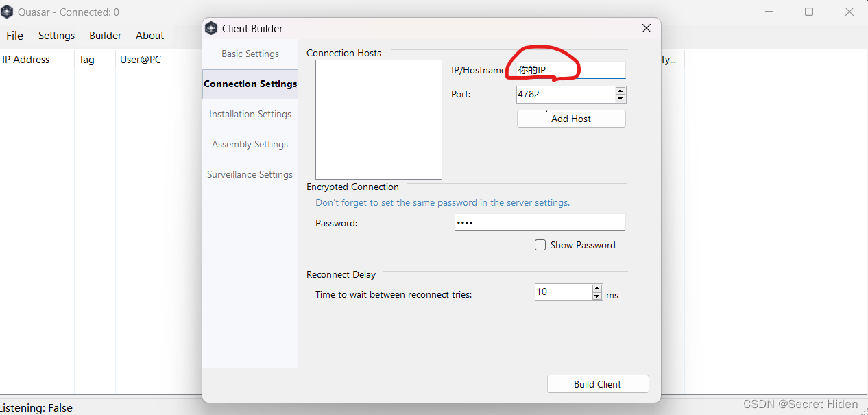Focus the Password field
The height and width of the screenshot is (415, 868).
point(540,222)
